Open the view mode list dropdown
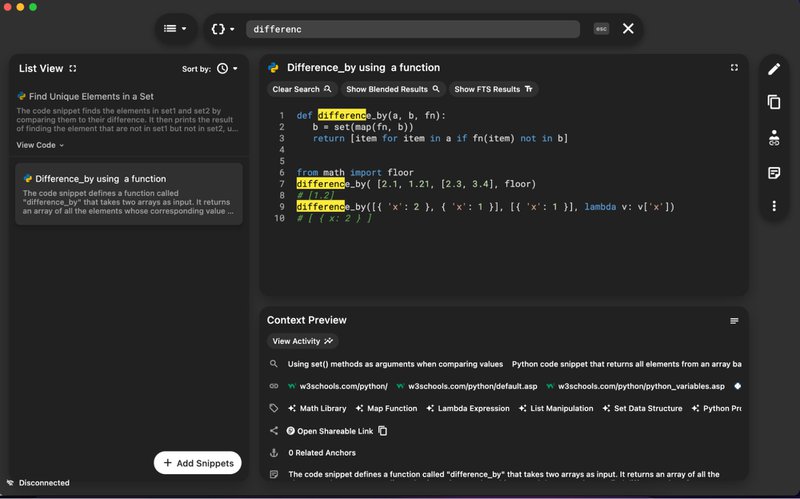Viewport: 800px width, 499px height. (176, 29)
